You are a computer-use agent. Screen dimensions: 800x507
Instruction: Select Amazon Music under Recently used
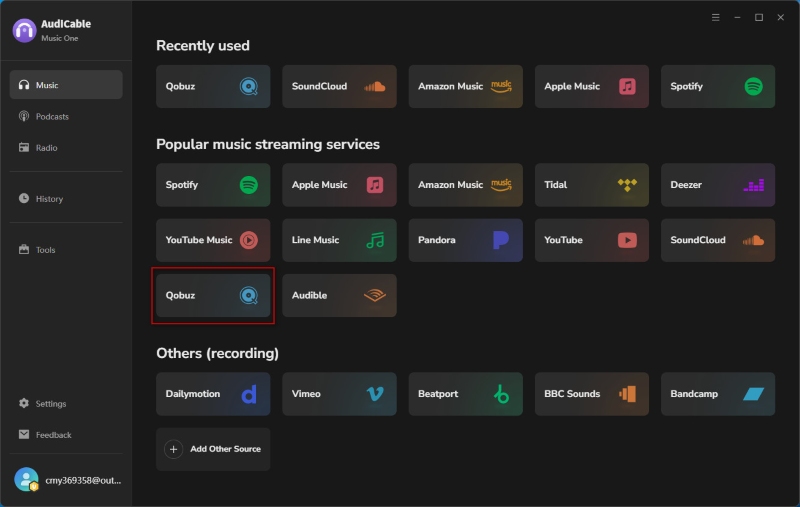point(465,86)
